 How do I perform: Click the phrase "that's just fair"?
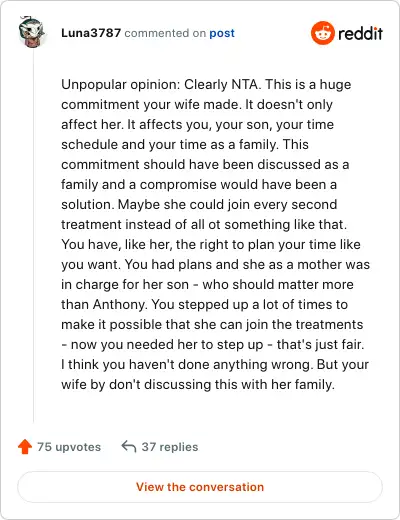[320, 344]
